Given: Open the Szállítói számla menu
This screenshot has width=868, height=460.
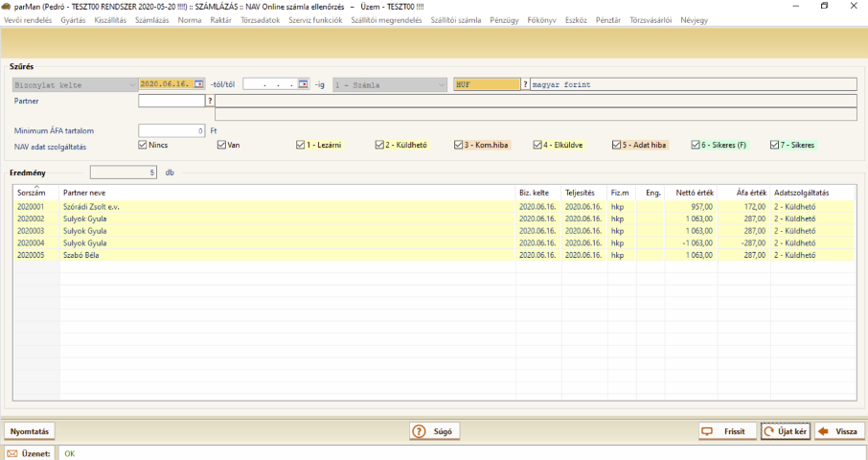Looking at the screenshot, I should (456, 20).
